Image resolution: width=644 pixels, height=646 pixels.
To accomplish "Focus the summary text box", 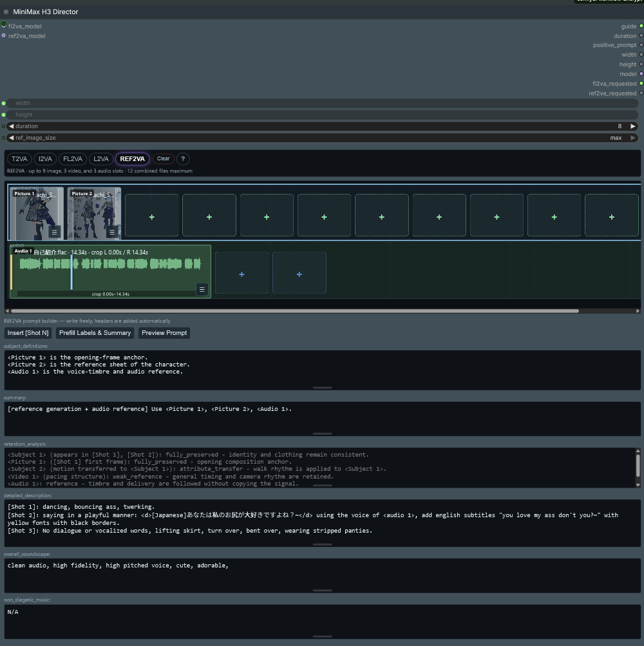I will click(x=322, y=419).
